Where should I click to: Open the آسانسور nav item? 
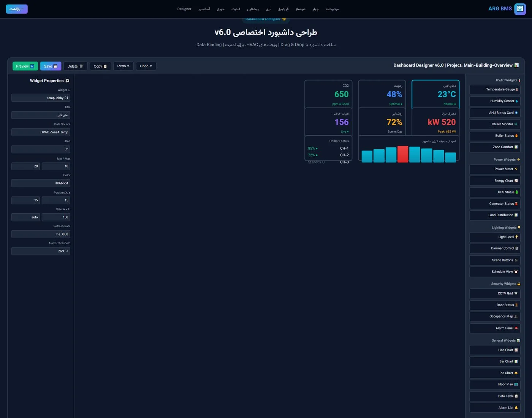[x=204, y=9]
